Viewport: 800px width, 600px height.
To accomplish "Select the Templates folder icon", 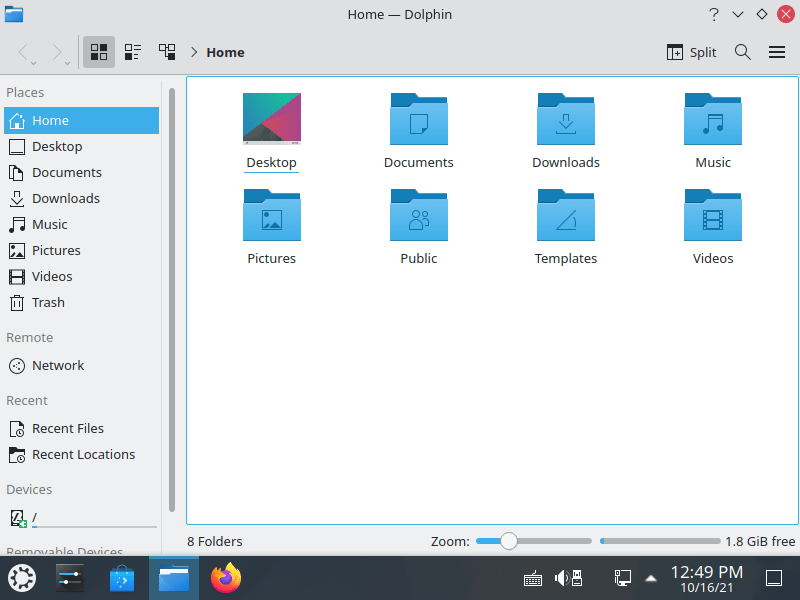I will pos(565,215).
